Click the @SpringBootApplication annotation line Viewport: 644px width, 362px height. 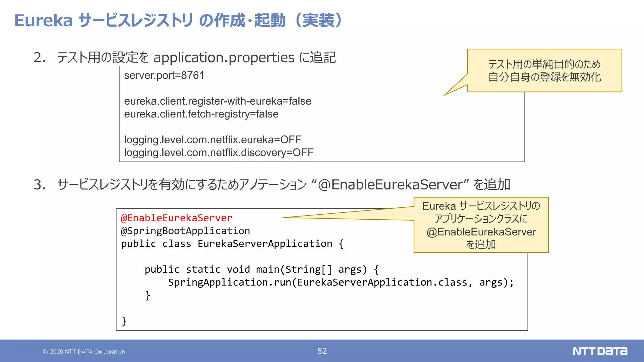point(186,231)
